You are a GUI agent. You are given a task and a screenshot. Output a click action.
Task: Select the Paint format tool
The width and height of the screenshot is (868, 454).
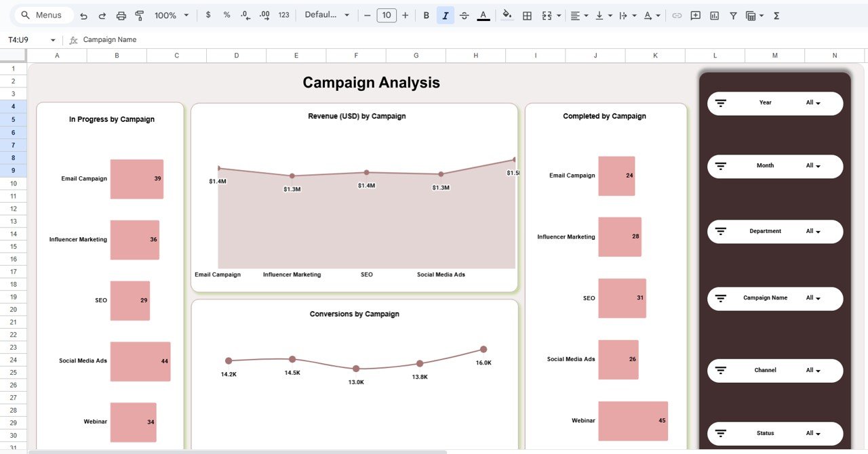[140, 15]
